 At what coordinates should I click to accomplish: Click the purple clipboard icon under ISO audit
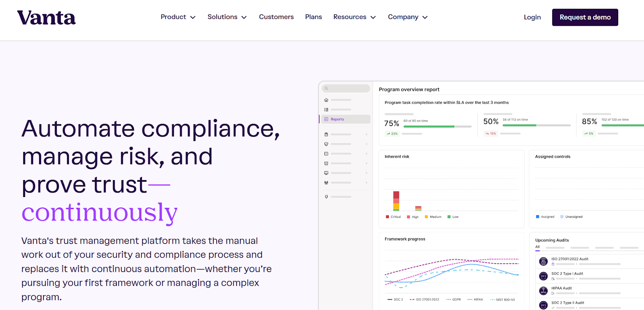(x=553, y=264)
